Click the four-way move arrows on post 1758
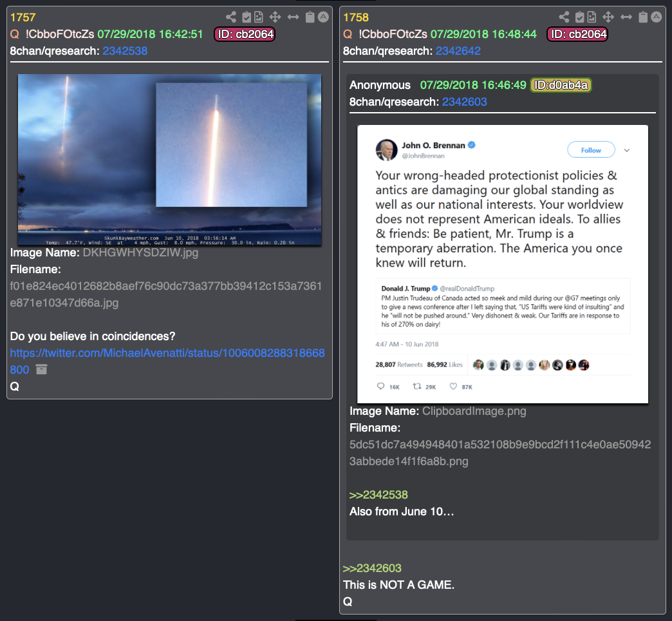Screen dimensions: 672x621 point(608,17)
